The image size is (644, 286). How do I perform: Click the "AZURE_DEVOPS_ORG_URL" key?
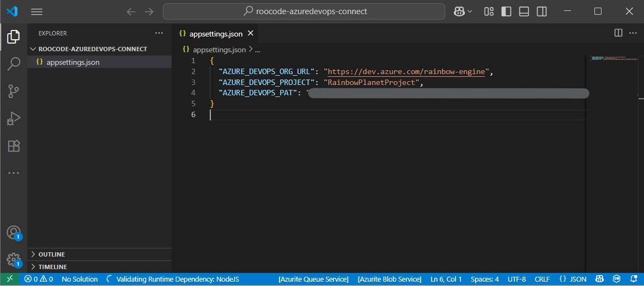[x=266, y=72]
